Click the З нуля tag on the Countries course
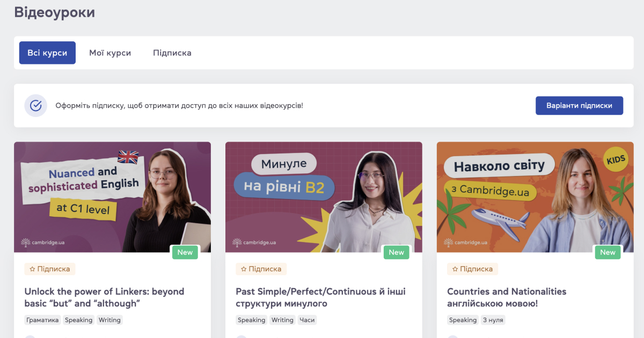Viewport: 644px width, 338px height. click(x=492, y=320)
